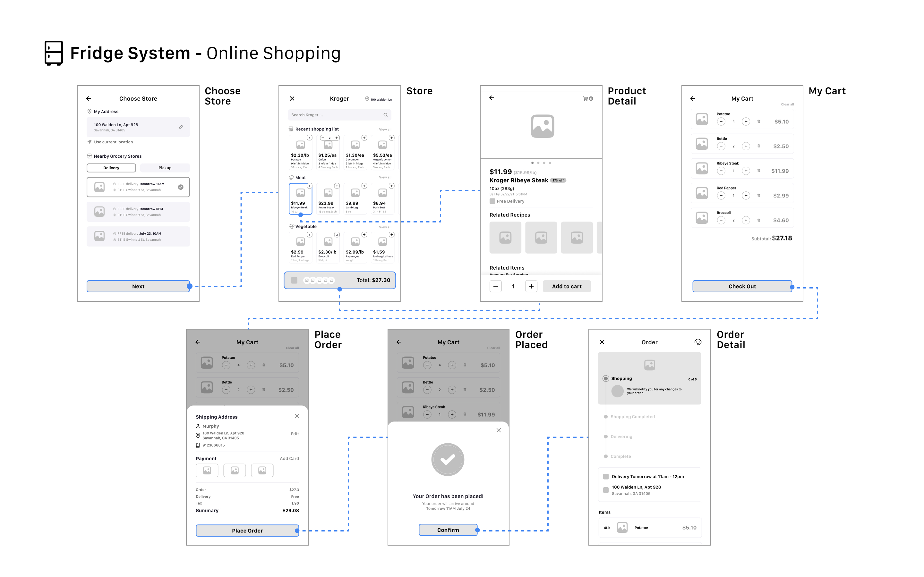Screen dimensions: 924x577
Task: Toggle the Delivery Tomorrow at 11am checkbox
Action: click(x=605, y=477)
